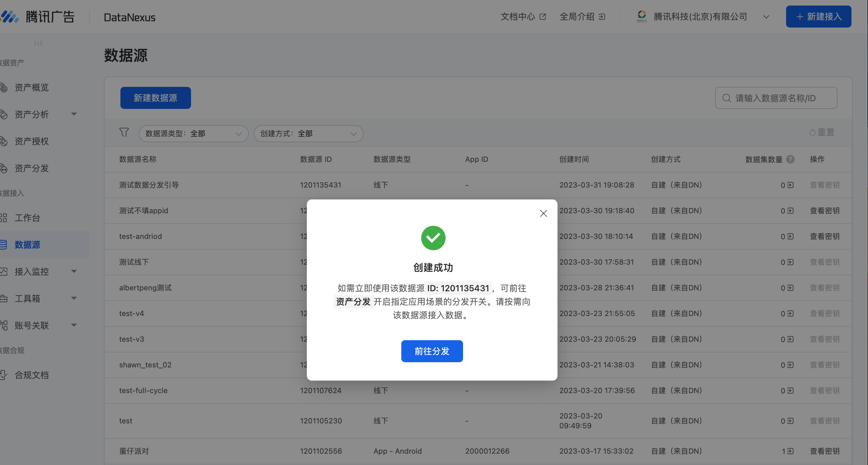Click the 资产分发 highlighted text in the dialog
The height and width of the screenshot is (465, 868).
tap(353, 301)
